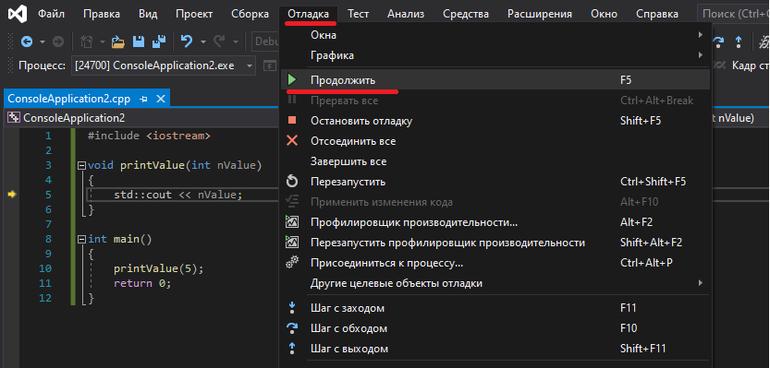This screenshot has height=368, width=770.
Task: Open the Файл menu
Action: [51, 14]
